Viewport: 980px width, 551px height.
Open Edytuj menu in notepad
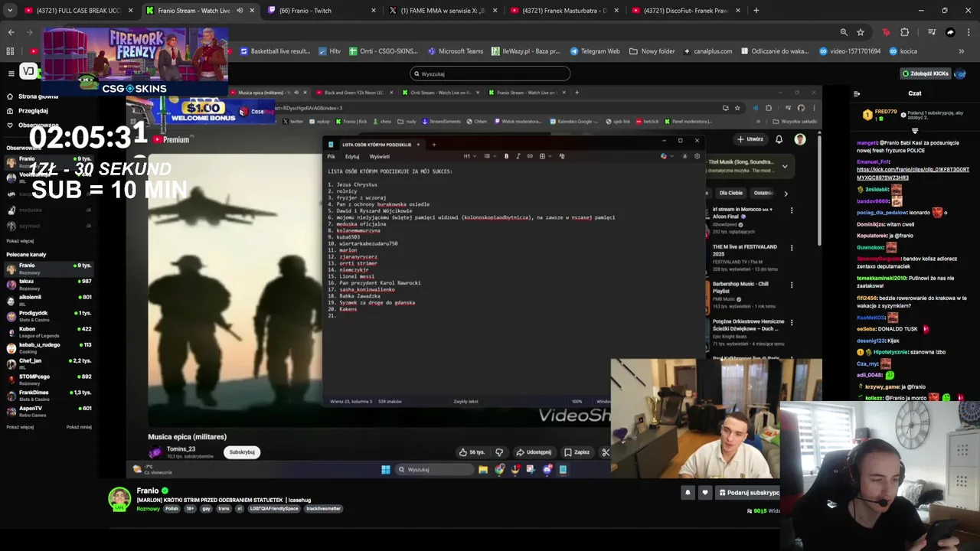[x=352, y=156]
